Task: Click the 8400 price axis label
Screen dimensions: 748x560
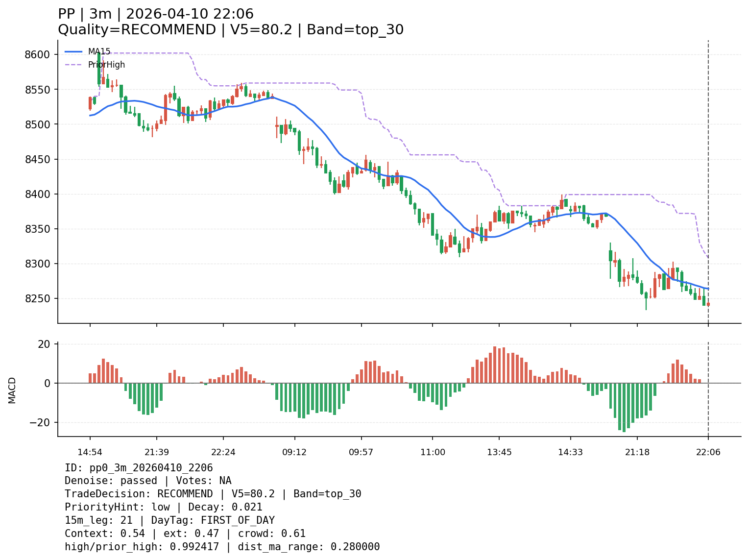Action: point(37,194)
